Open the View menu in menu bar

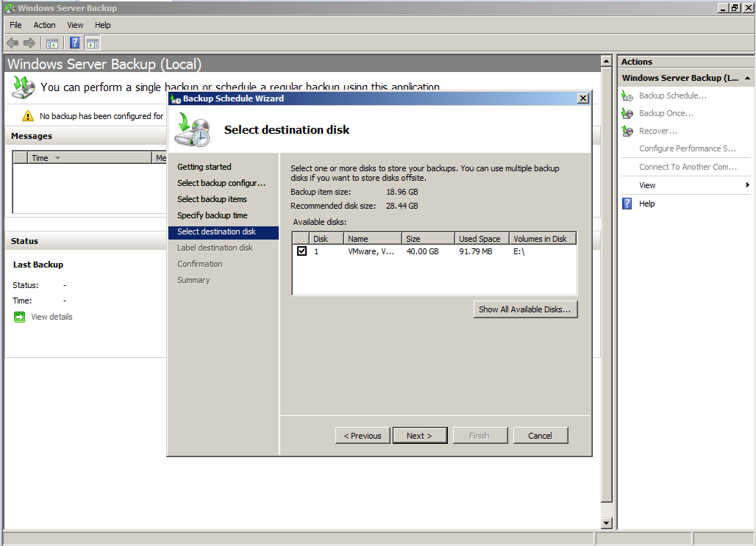(x=75, y=25)
